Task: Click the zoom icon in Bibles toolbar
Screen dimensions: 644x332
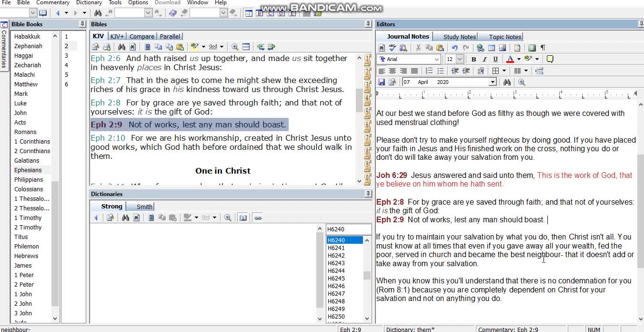Action: click(x=235, y=47)
